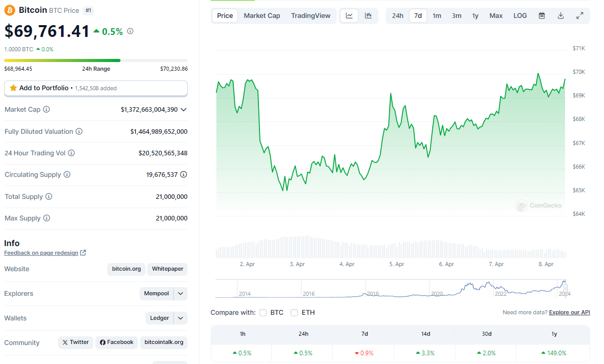
Task: Click the 14d change value 3.3%
Action: pyautogui.click(x=425, y=353)
